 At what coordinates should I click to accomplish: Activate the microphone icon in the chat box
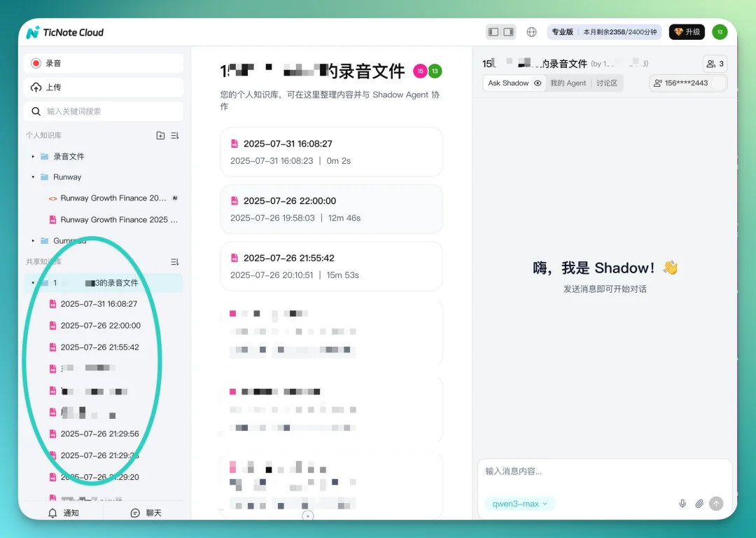click(682, 503)
